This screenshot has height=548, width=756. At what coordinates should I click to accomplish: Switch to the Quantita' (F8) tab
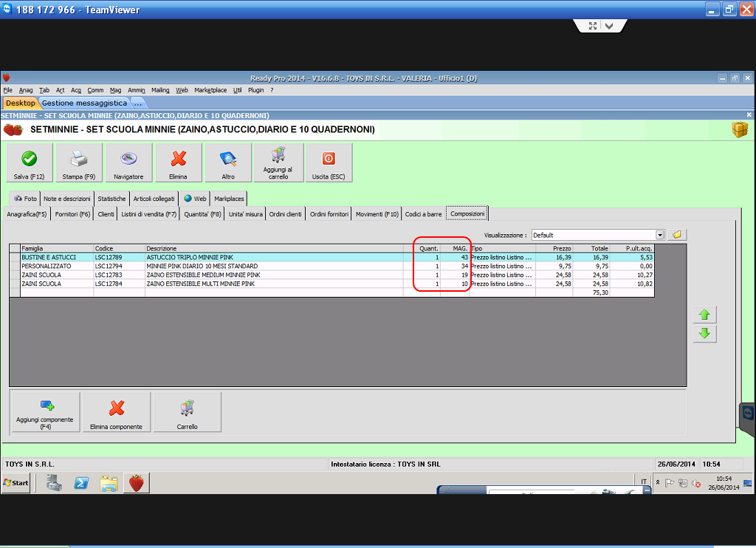(x=202, y=214)
